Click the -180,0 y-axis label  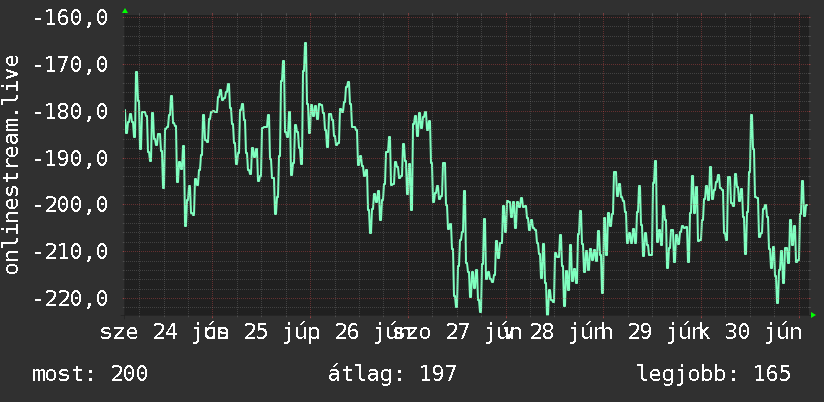pyautogui.click(x=70, y=111)
